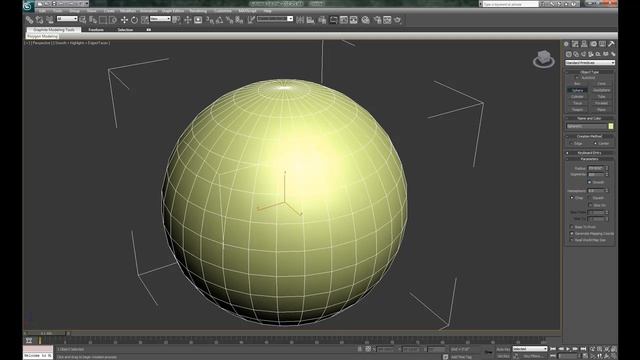Select the Edge creation method radio
The width and height of the screenshot is (640, 360).
point(571,143)
